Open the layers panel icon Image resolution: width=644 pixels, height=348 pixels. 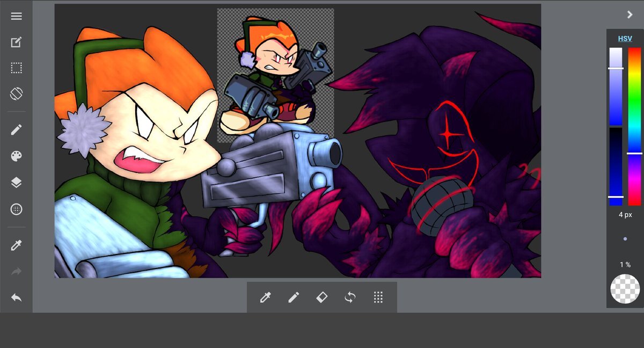pyautogui.click(x=16, y=183)
